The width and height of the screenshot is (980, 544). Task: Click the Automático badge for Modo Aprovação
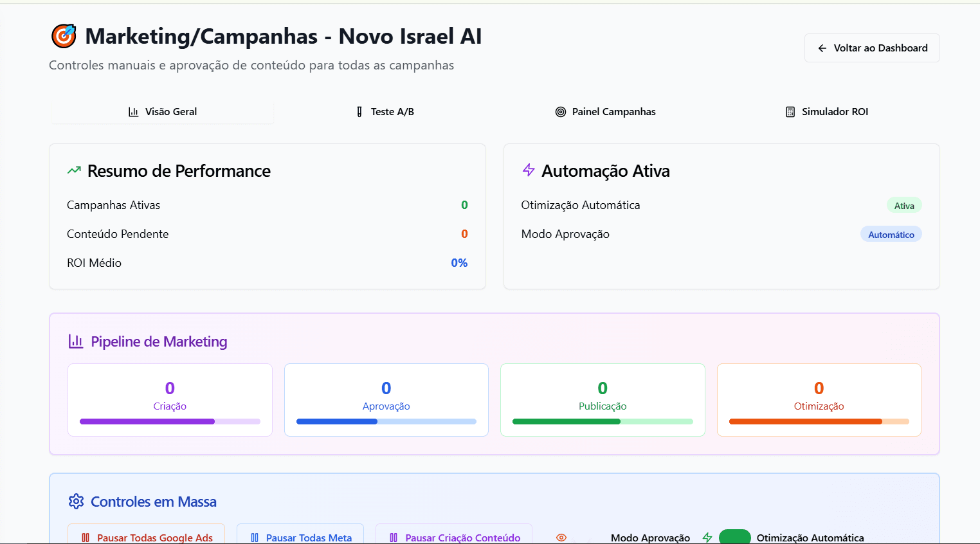click(x=891, y=233)
